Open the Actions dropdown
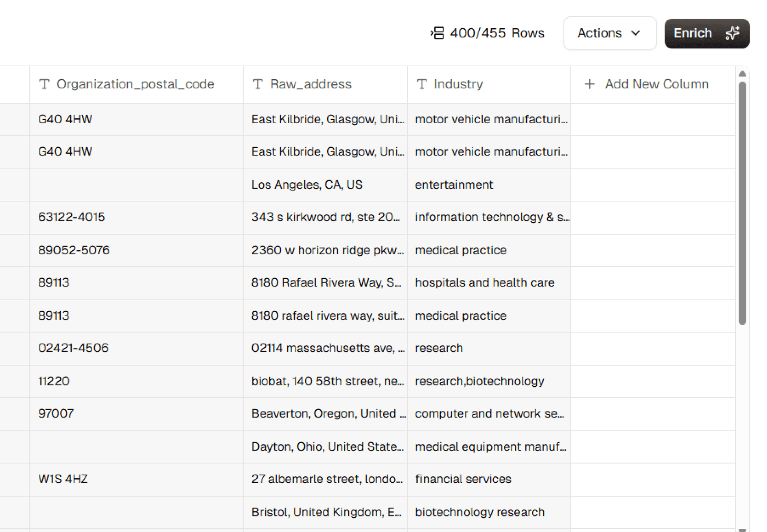Screen dimensions: 767x532 609,33
